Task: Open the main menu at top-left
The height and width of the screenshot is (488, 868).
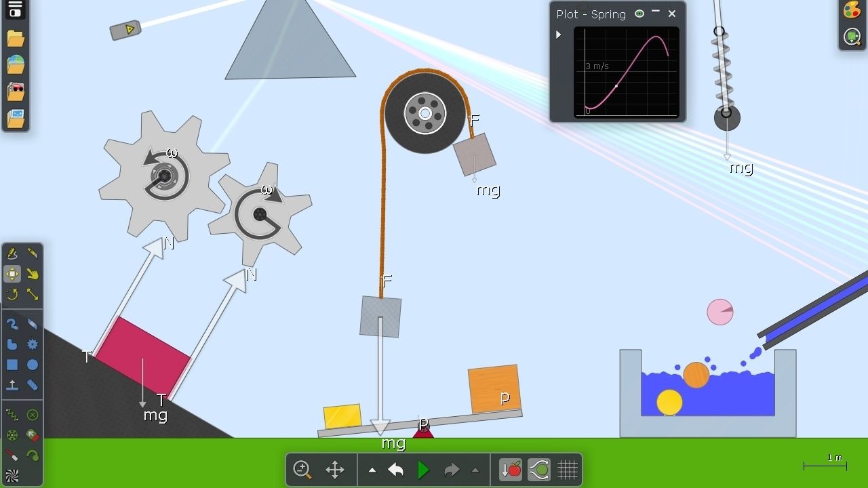Action: pyautogui.click(x=15, y=9)
